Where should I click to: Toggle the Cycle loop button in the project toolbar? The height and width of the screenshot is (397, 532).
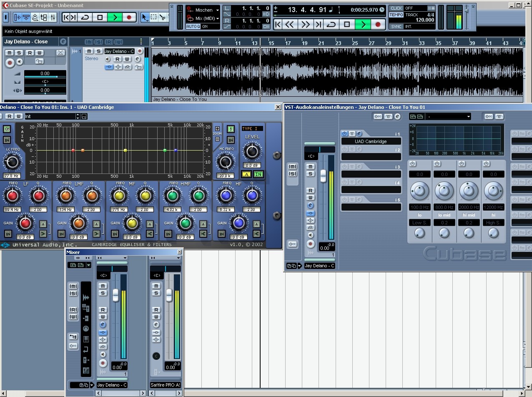coord(85,17)
